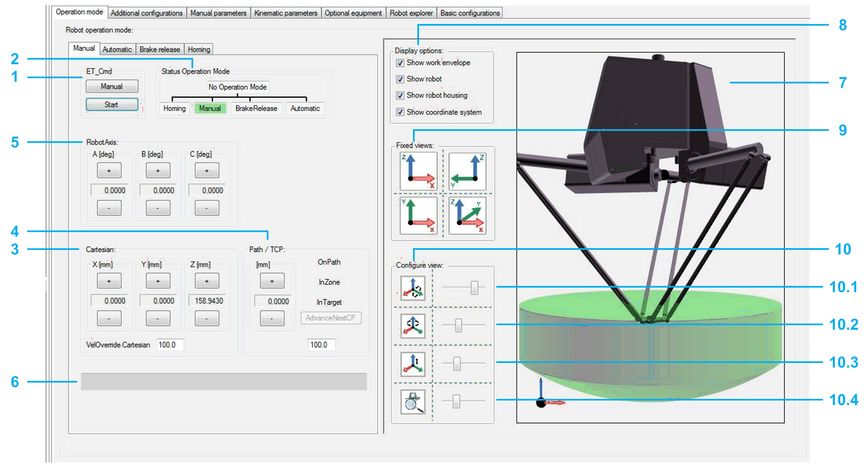Select the Y-X top fixed view icon

[418, 216]
